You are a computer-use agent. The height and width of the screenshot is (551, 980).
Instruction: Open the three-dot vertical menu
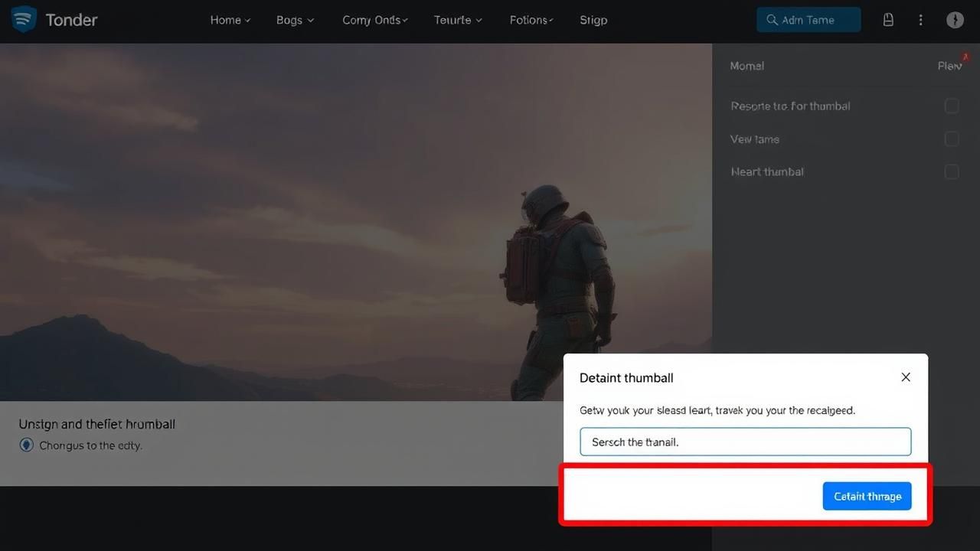coord(920,20)
